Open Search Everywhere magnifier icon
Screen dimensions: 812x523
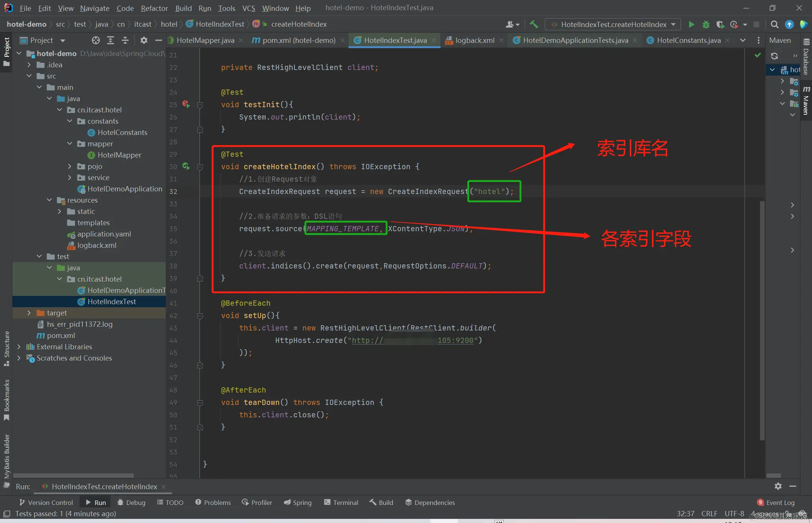tap(774, 24)
